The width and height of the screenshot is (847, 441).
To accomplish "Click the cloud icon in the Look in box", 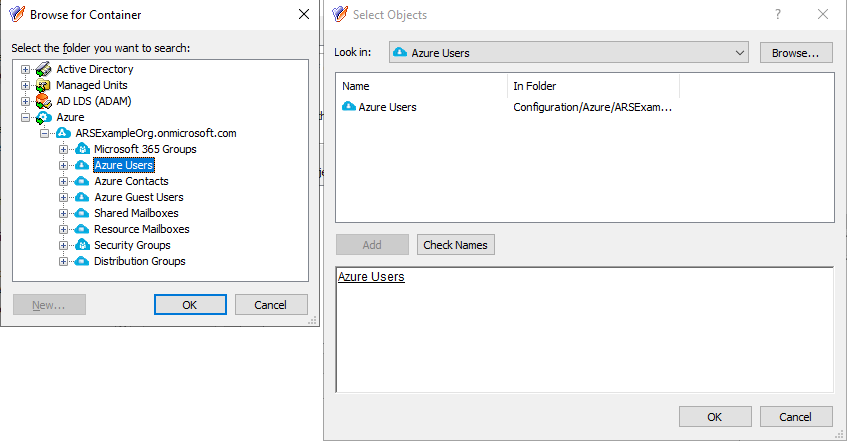I will (x=400, y=52).
